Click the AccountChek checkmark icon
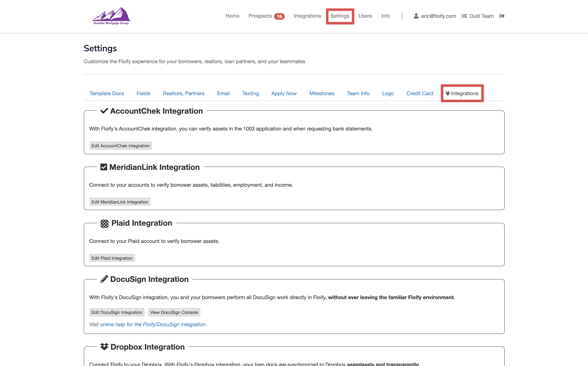 (104, 111)
